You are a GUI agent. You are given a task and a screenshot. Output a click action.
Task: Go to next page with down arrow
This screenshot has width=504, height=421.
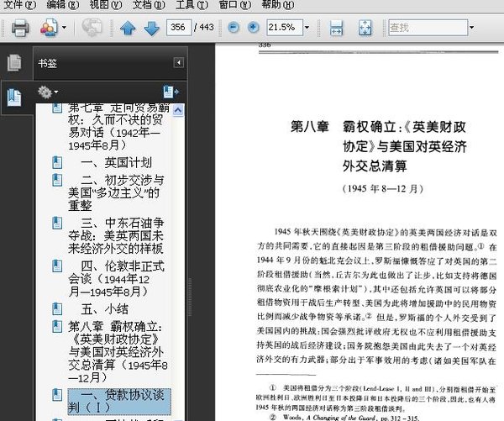coord(152,28)
